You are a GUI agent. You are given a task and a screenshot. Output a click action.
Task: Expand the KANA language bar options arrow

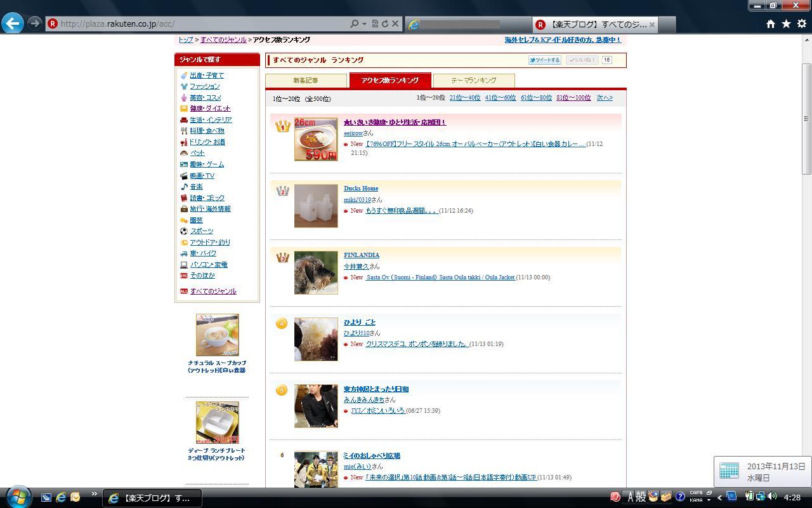pyautogui.click(x=709, y=500)
